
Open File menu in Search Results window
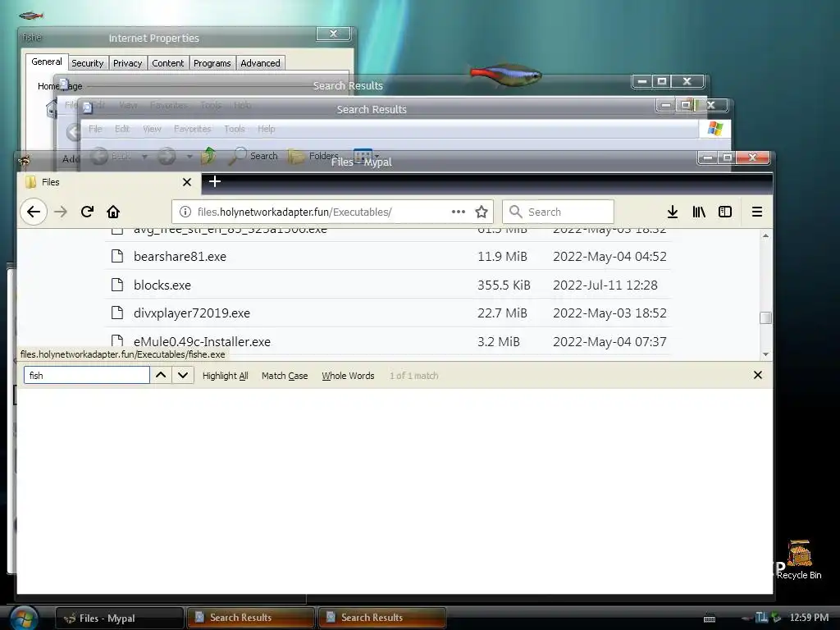coord(95,129)
